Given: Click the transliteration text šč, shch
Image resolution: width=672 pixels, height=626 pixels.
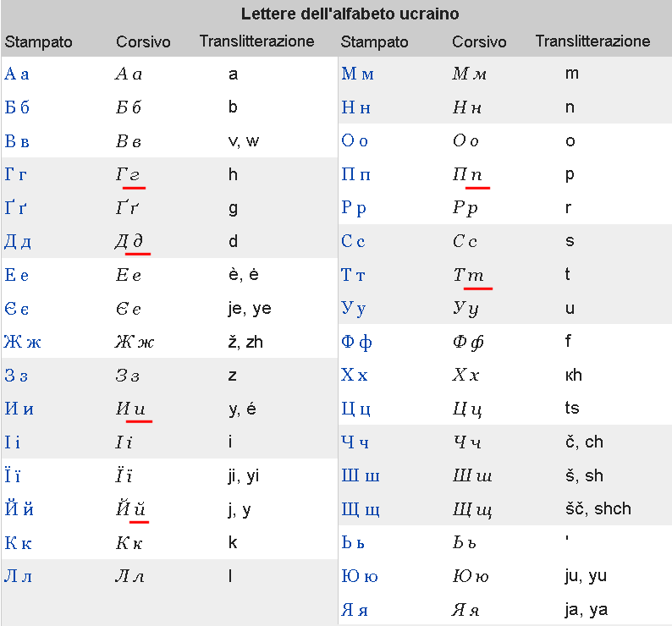Looking at the screenshot, I should click(598, 509).
